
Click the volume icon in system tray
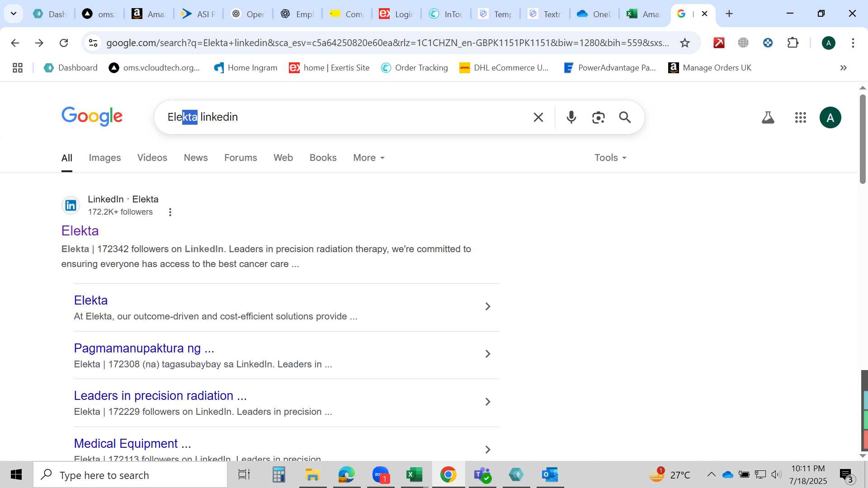pyautogui.click(x=776, y=474)
